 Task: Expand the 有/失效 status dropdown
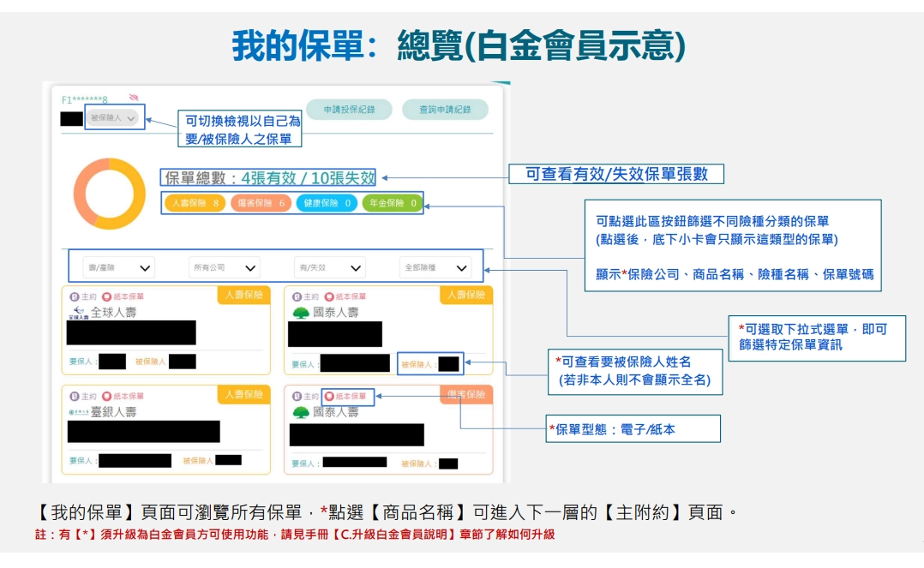[x=329, y=267]
